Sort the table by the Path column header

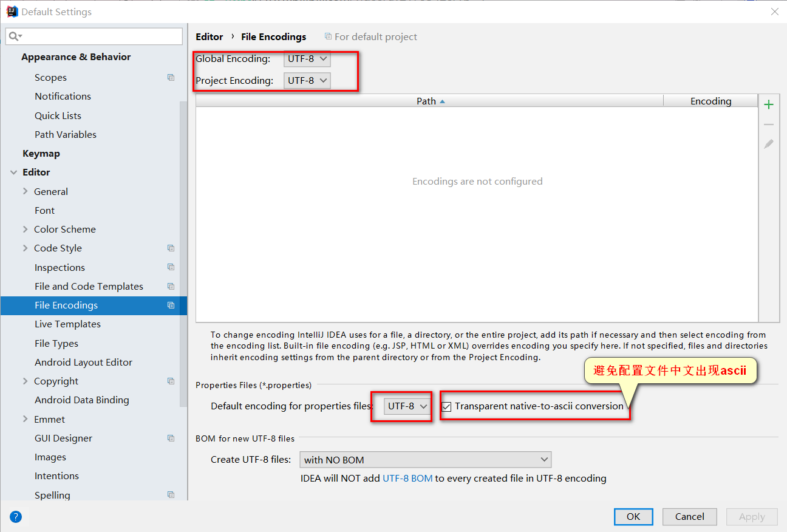[429, 101]
